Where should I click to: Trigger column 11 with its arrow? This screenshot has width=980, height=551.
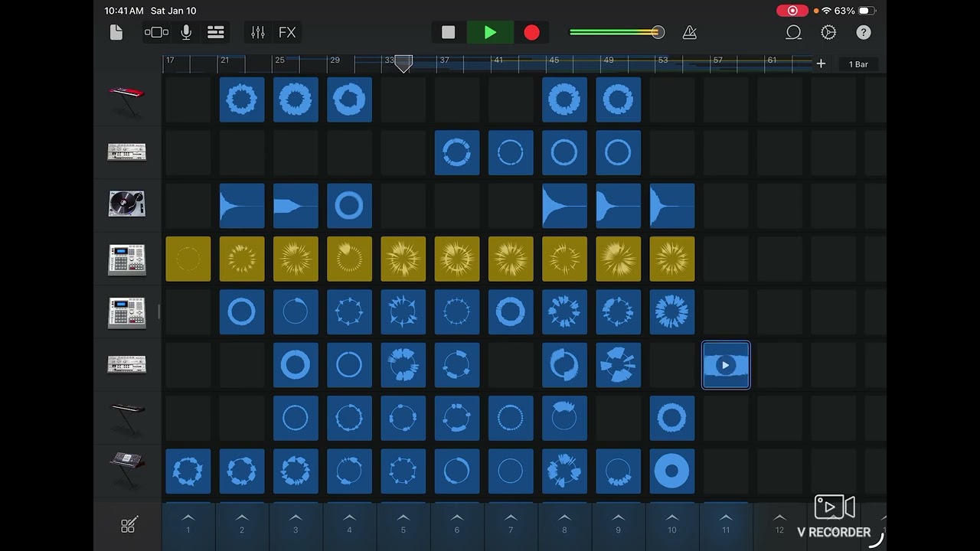[726, 524]
